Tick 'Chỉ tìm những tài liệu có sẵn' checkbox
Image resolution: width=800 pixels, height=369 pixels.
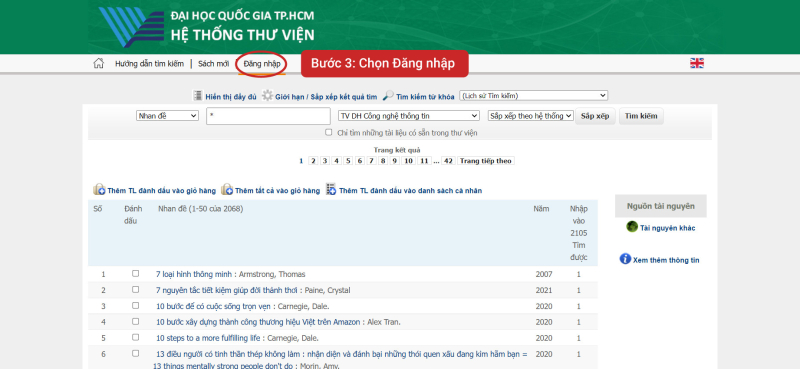(329, 132)
